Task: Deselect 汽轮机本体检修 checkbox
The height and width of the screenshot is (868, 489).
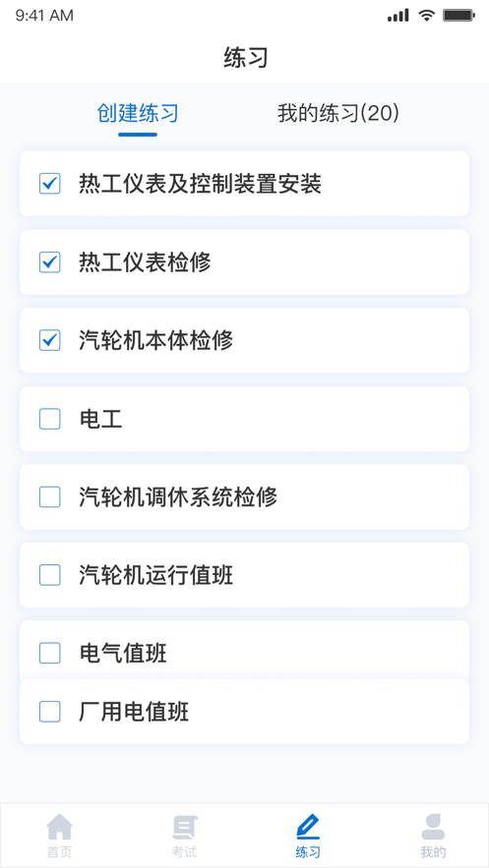Action: [50, 340]
